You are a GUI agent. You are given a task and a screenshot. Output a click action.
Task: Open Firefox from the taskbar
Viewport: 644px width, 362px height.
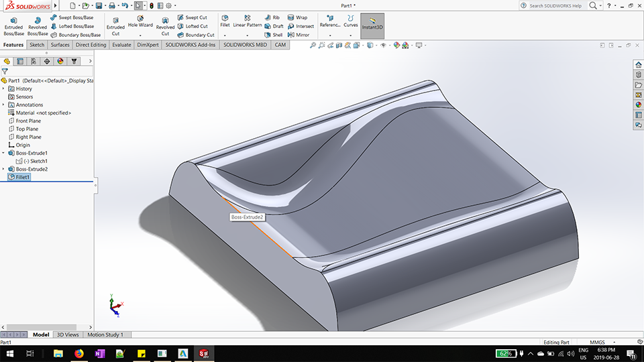(x=79, y=353)
